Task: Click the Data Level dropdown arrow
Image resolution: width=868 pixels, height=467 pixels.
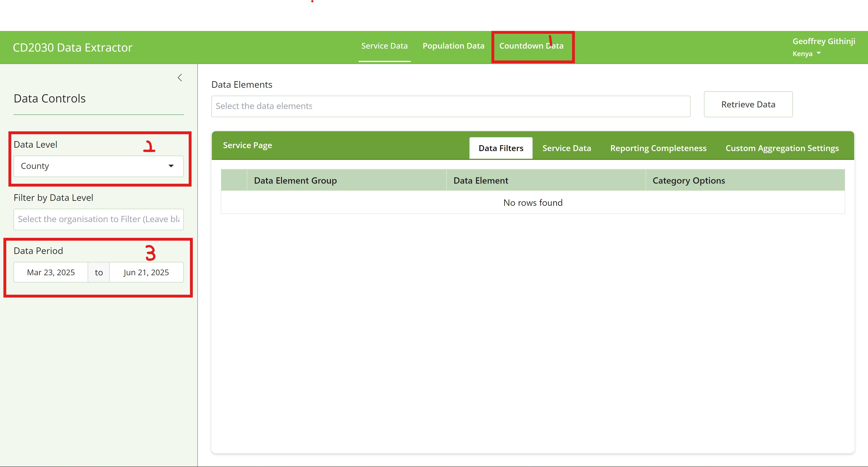Action: [x=171, y=166]
